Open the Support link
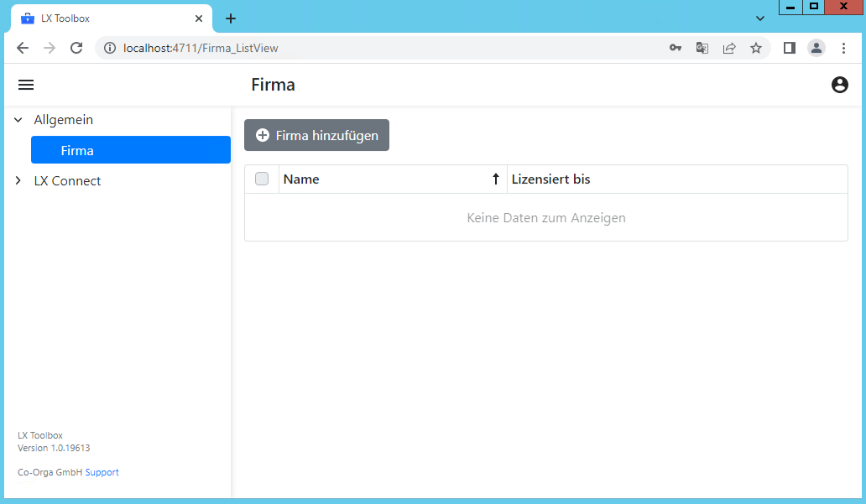 [x=102, y=472]
